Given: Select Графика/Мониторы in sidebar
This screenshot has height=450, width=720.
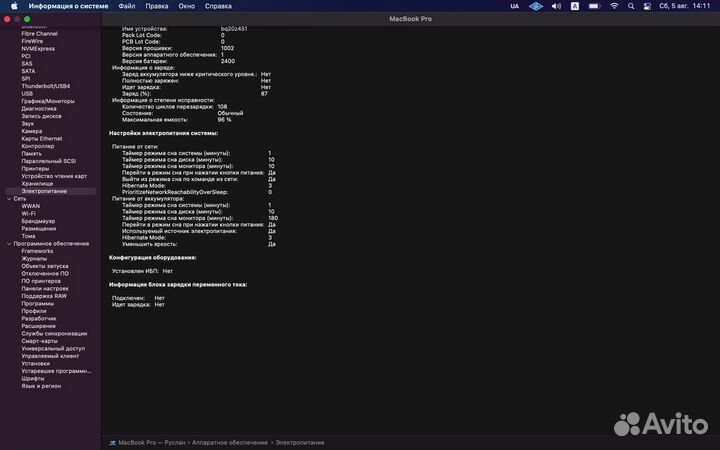Looking at the screenshot, I should point(48,101).
